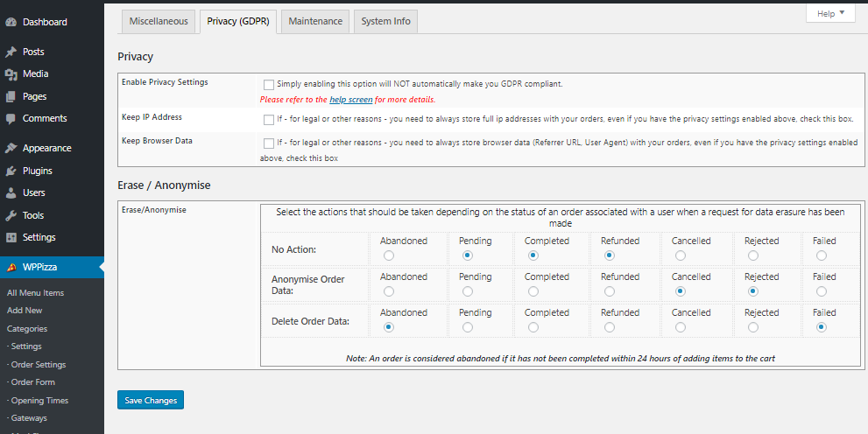
Task: Expand the Help dropdown
Action: point(829,14)
